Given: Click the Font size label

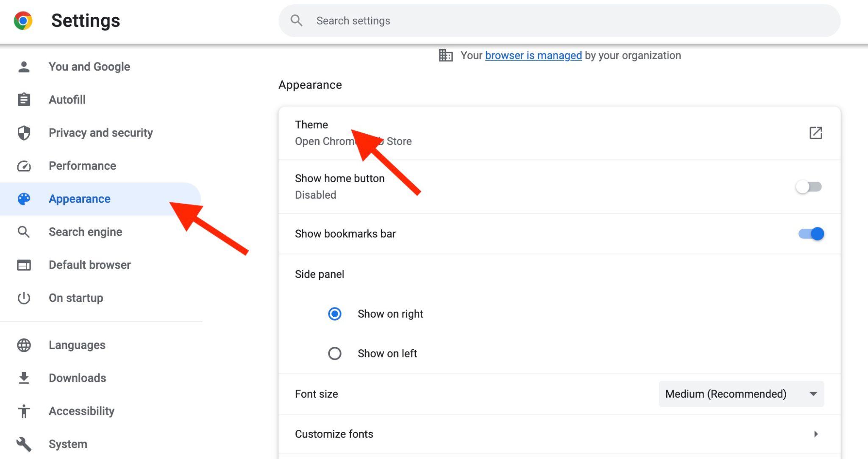Looking at the screenshot, I should click(316, 394).
